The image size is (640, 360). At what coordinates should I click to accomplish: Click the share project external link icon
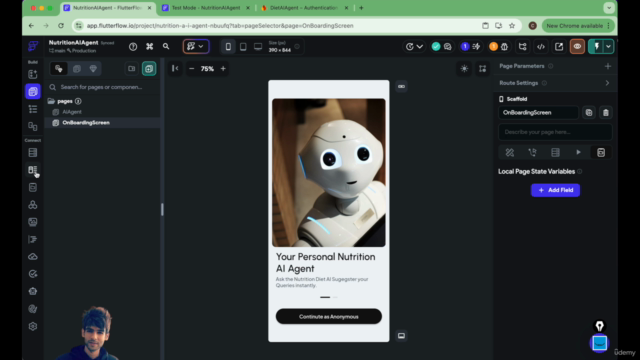point(559,47)
